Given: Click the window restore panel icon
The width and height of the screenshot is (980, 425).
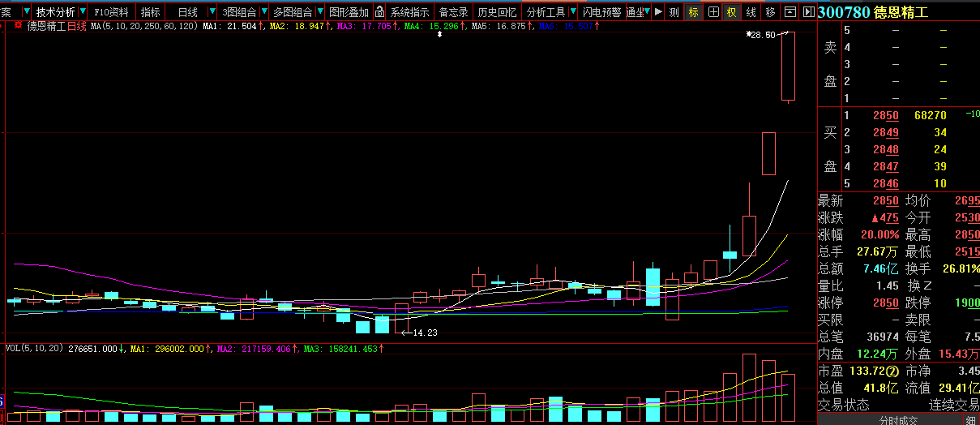Looking at the screenshot, I should 790,12.
